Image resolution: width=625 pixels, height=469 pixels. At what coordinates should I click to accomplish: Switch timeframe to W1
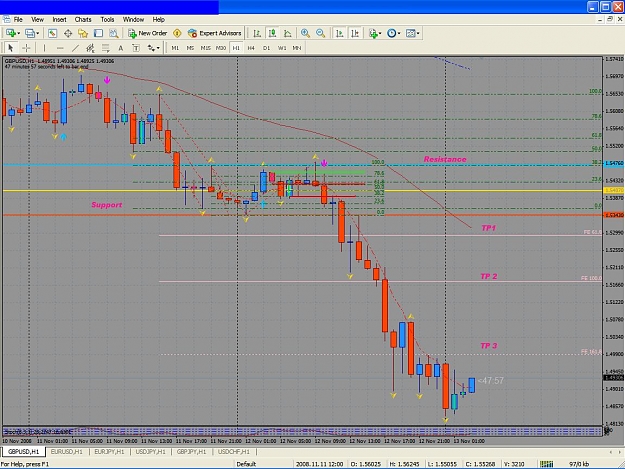(282, 48)
